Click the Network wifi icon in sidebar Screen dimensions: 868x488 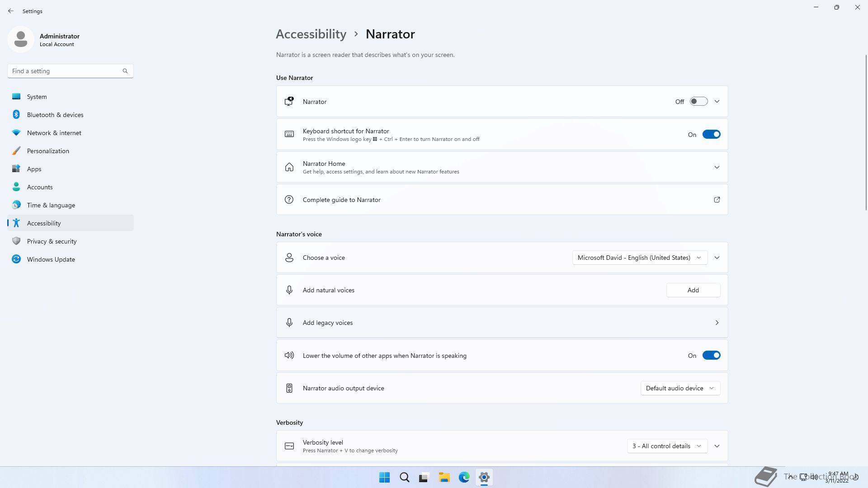tap(16, 132)
